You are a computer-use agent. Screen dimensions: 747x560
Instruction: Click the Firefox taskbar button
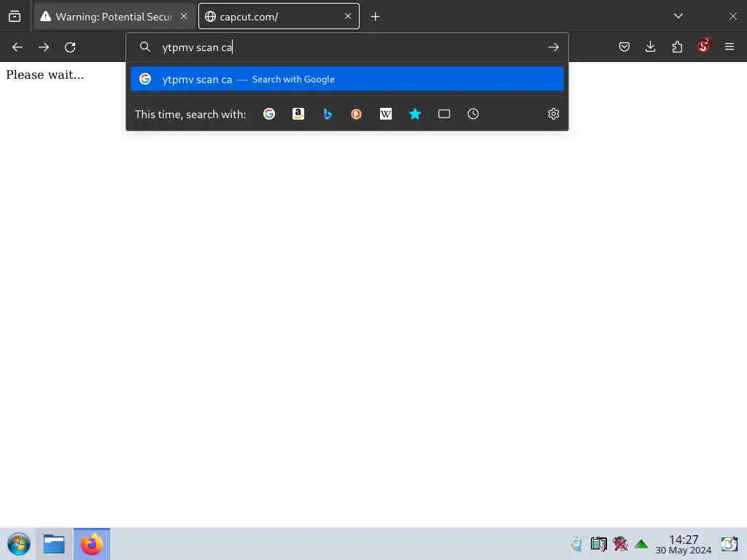[x=91, y=544]
